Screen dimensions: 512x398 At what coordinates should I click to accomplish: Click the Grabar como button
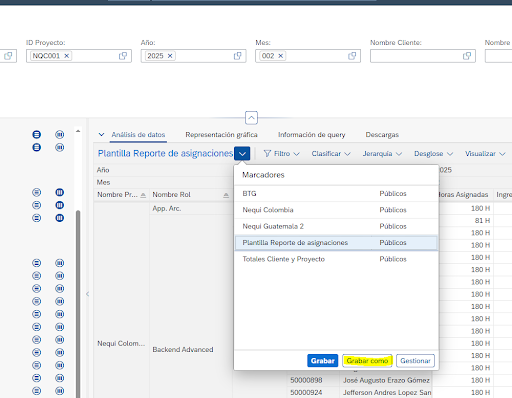click(367, 361)
